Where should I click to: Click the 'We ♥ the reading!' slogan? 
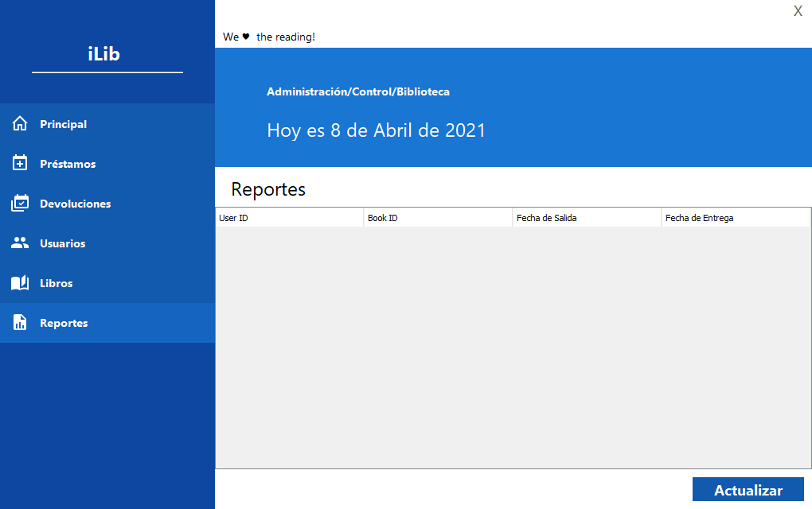tap(269, 37)
